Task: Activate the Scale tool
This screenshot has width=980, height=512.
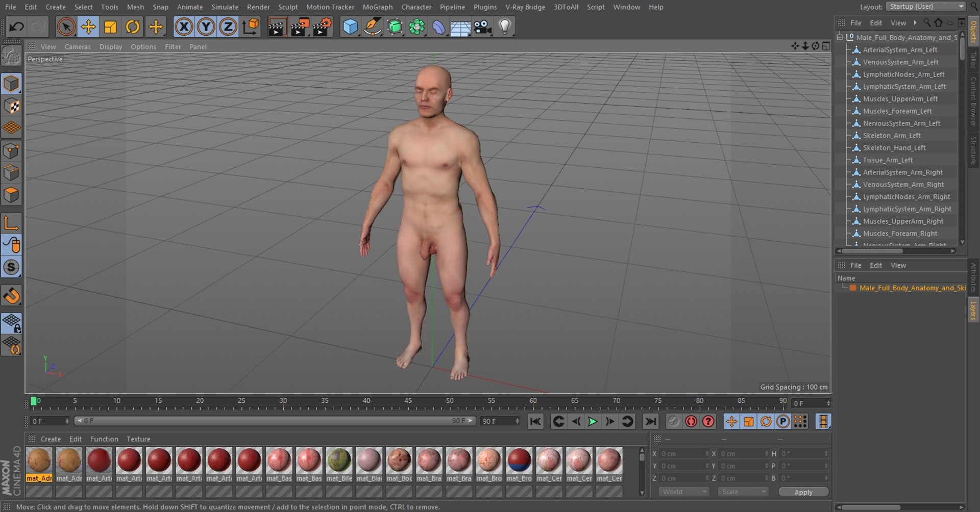Action: [110, 27]
